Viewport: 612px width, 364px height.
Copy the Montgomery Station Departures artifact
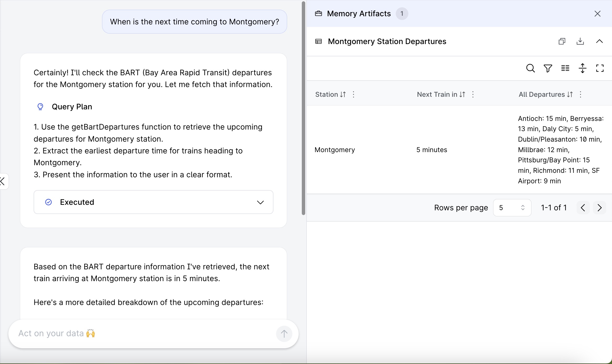click(x=562, y=41)
